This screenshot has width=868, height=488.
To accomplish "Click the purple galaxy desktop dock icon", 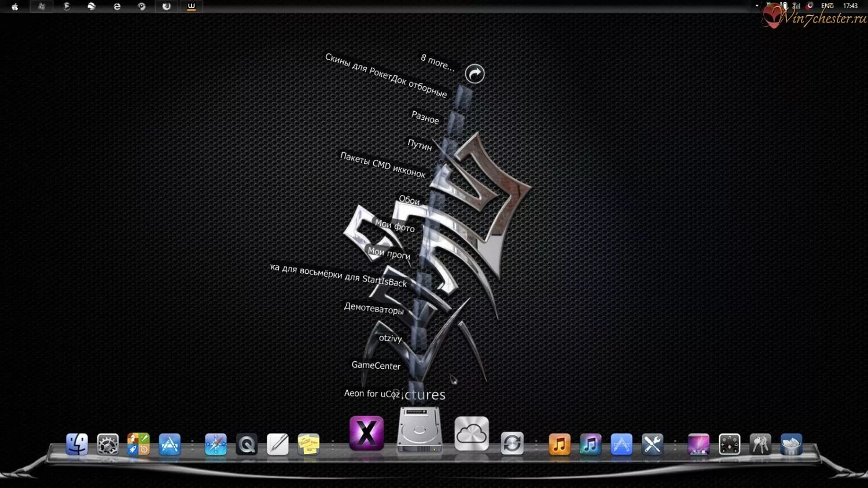I will 698,445.
